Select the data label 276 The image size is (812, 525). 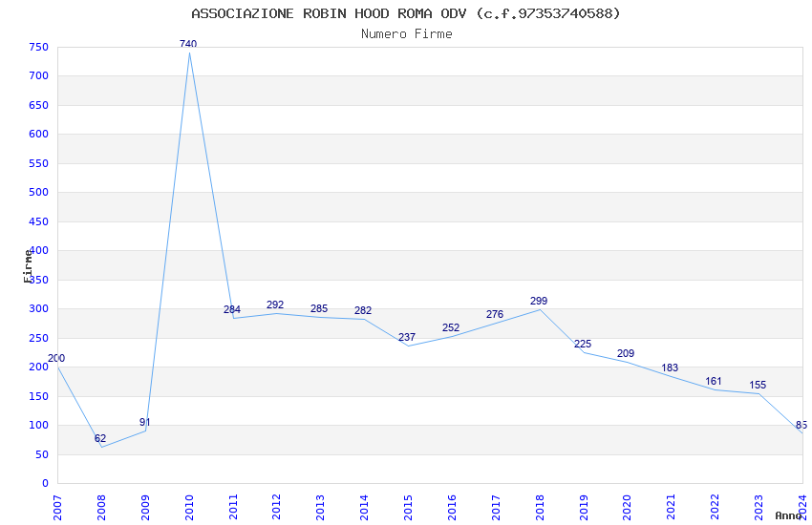495,314
